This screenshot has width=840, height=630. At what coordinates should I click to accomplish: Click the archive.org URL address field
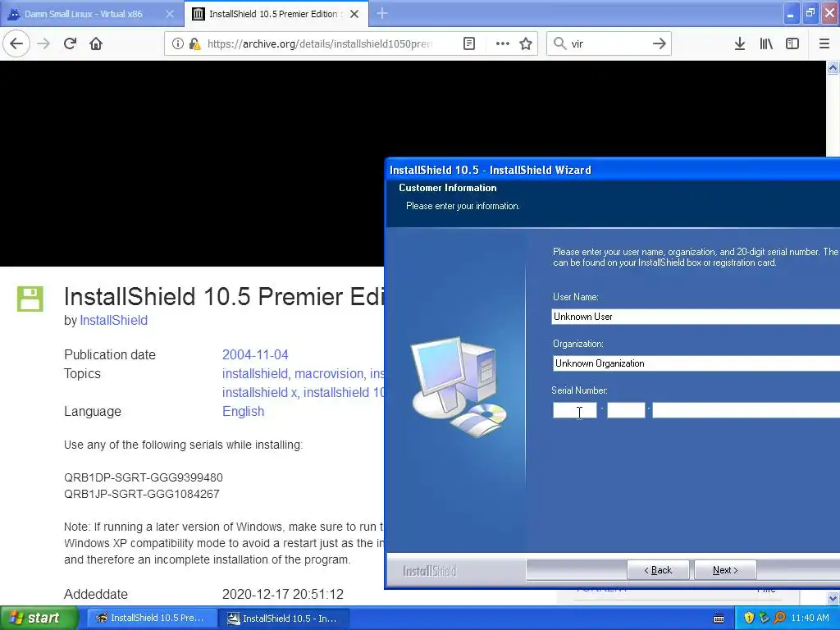click(320, 43)
